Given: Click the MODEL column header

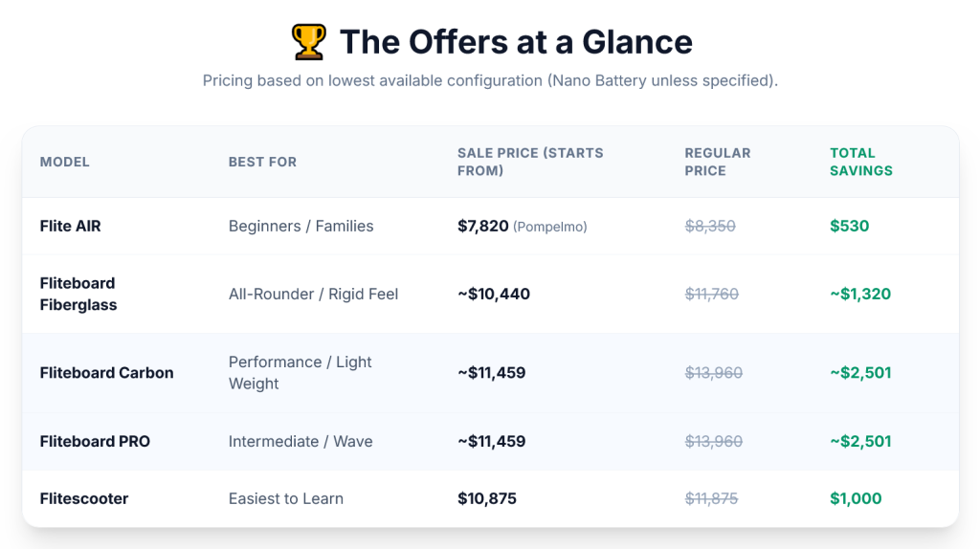Looking at the screenshot, I should [x=64, y=162].
